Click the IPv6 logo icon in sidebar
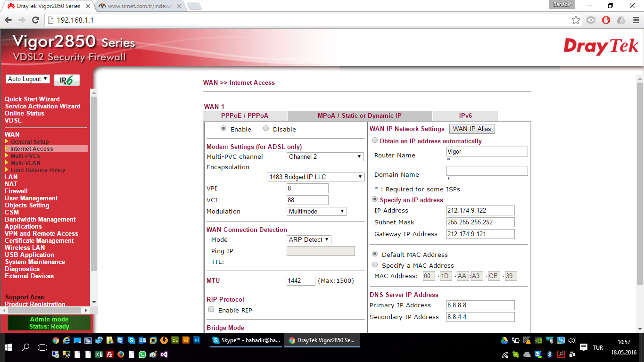The height and width of the screenshot is (362, 644). coord(66,80)
